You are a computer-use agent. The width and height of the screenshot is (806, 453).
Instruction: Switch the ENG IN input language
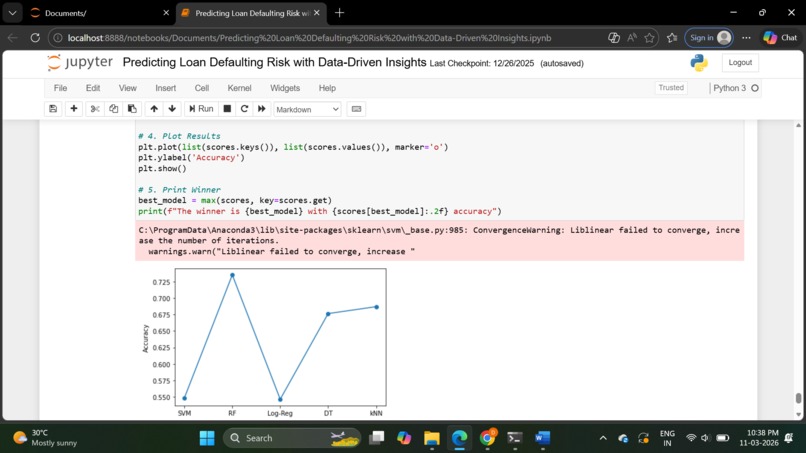pos(667,438)
